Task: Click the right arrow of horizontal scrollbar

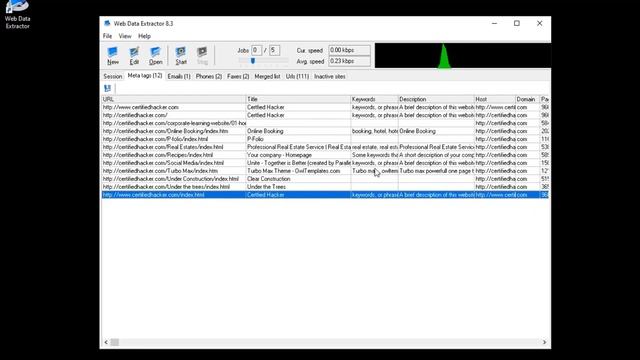Action: pyautogui.click(x=544, y=342)
